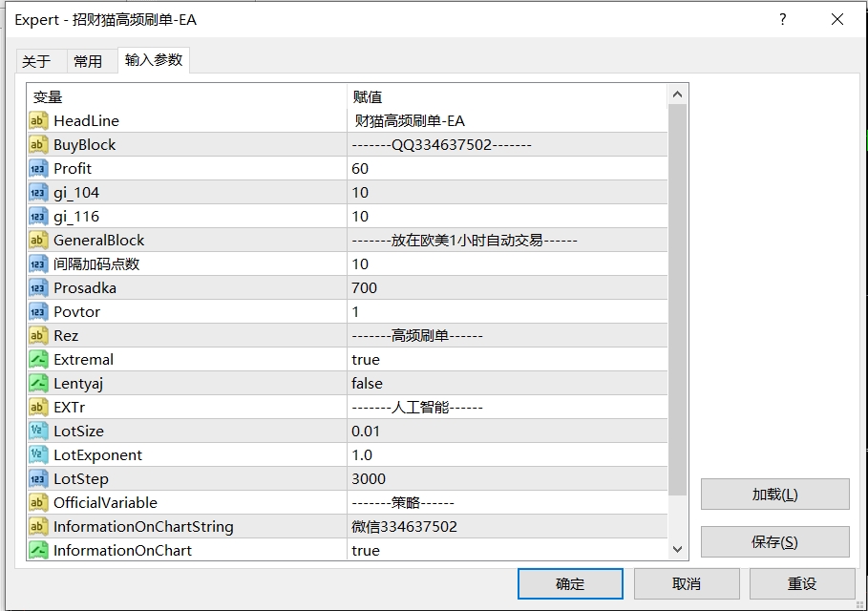Viewport: 868px width, 611px height.
Task: Click the boolean icon beside Extremal
Action: click(38, 360)
